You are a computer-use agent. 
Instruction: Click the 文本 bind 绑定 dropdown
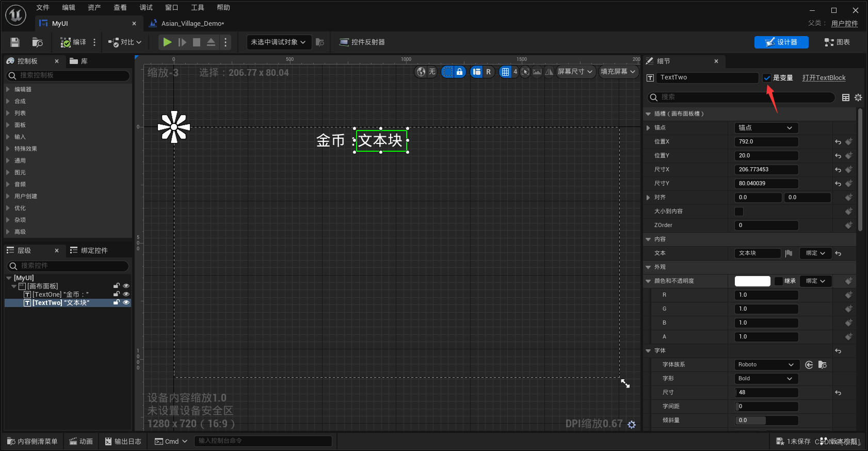click(x=815, y=253)
